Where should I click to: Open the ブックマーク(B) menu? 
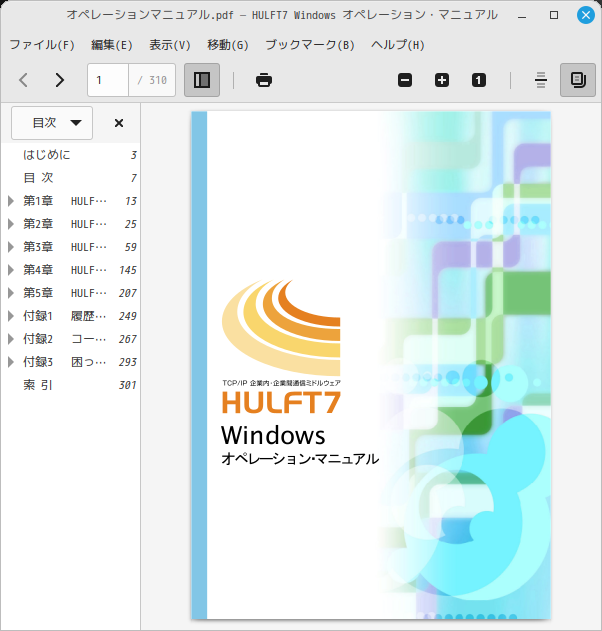click(x=310, y=45)
